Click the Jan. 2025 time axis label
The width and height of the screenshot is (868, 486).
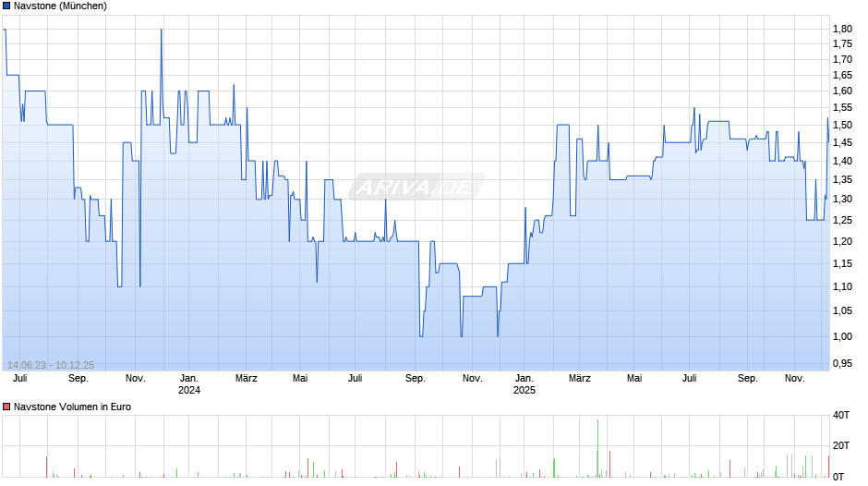524,384
